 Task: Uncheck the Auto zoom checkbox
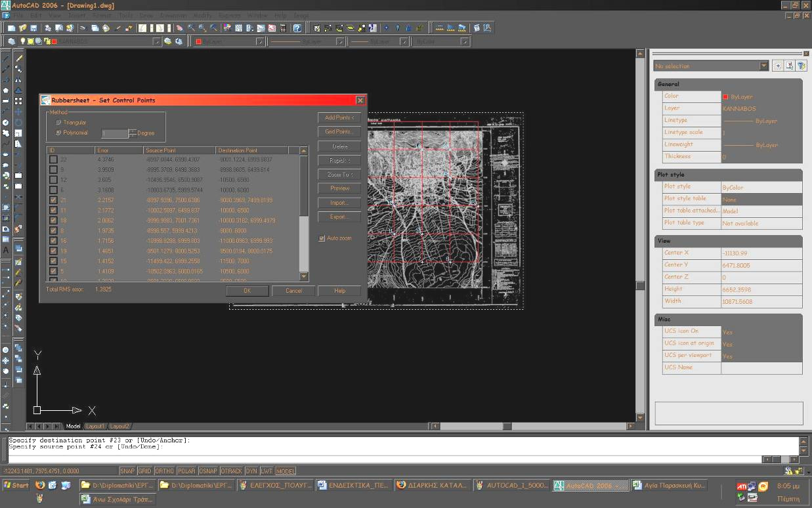click(x=322, y=238)
